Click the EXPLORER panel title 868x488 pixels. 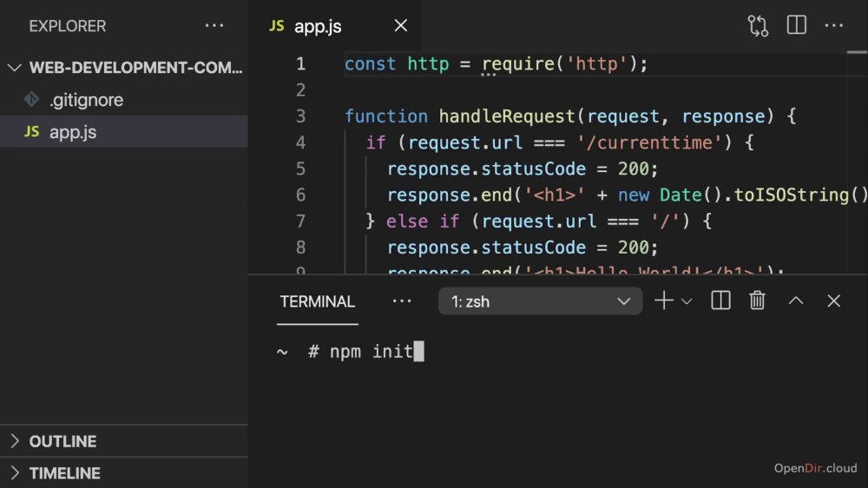(x=68, y=26)
